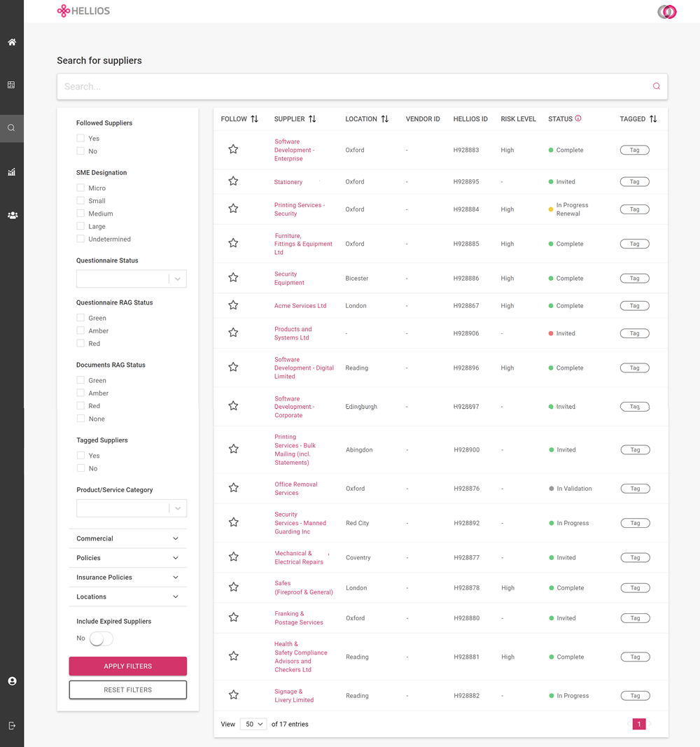
Task: Open the users group icon in sidebar
Action: tap(13, 215)
